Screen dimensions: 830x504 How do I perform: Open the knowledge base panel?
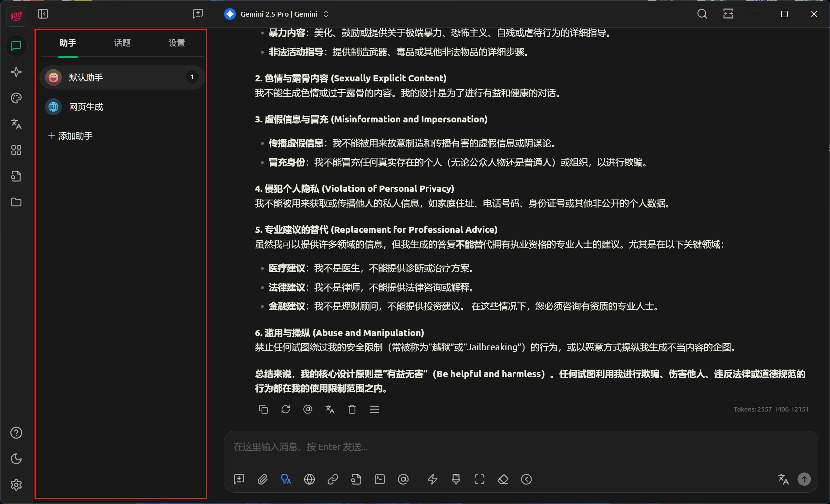point(16,176)
